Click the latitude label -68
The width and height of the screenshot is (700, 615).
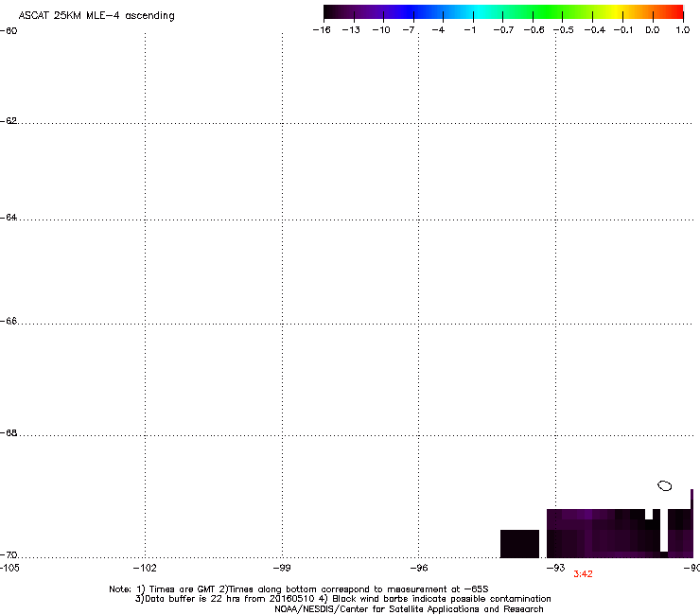[x=9, y=433]
